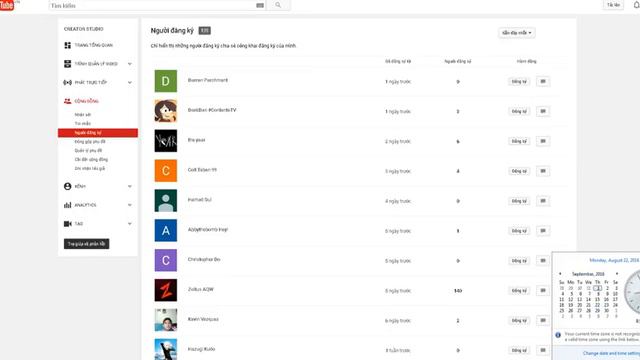The height and width of the screenshot is (360, 640).
Task: Select the highlighted Người đăng ký item
Action: click(98, 133)
